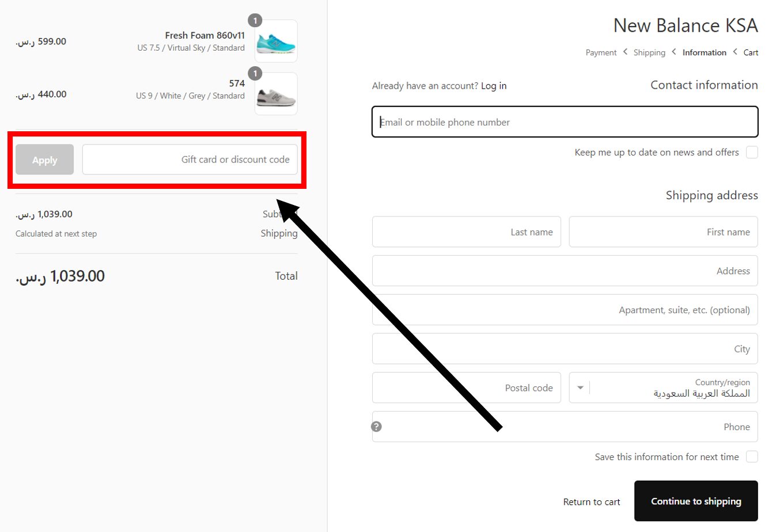Click the 440.00 price text
The image size is (776, 532).
pos(41,94)
